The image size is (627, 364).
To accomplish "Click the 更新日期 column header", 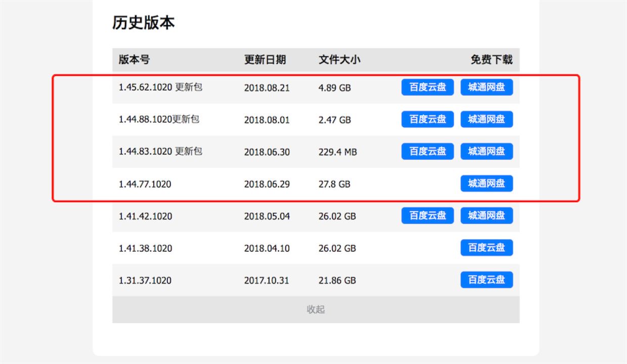I will pyautogui.click(x=265, y=60).
